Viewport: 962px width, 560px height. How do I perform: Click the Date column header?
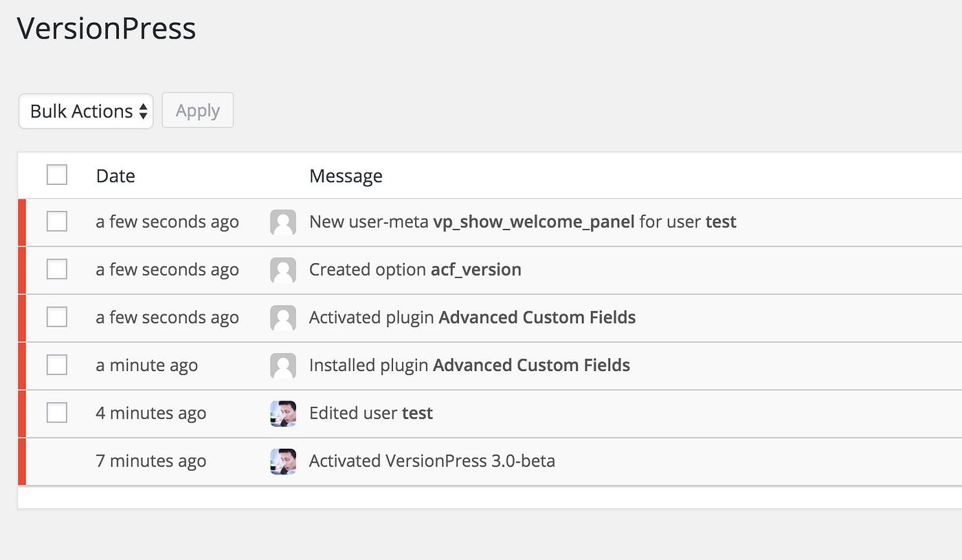click(115, 176)
